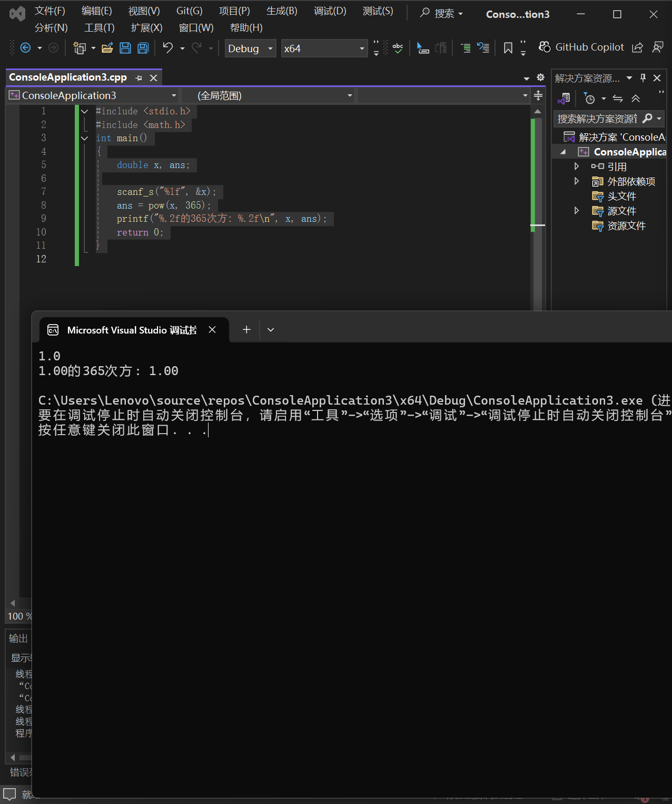Click the Bookmark toggle icon
Screen dimensions: 672x804
click(508, 48)
